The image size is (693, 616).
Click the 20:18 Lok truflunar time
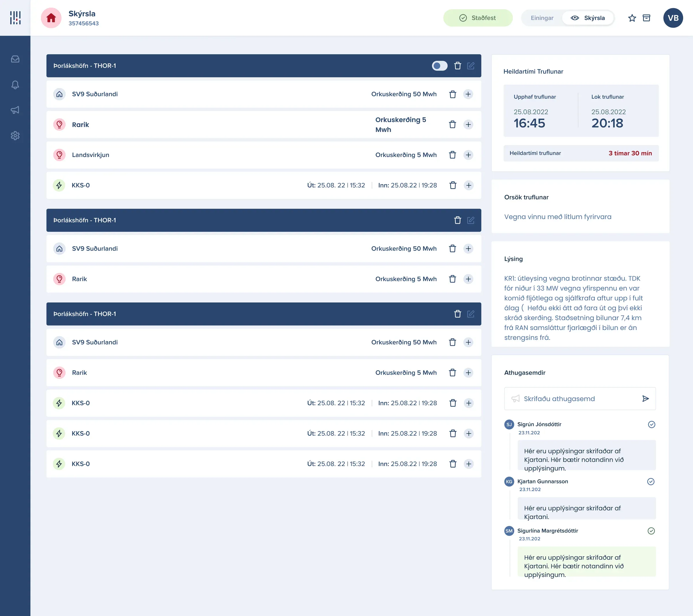coord(607,124)
